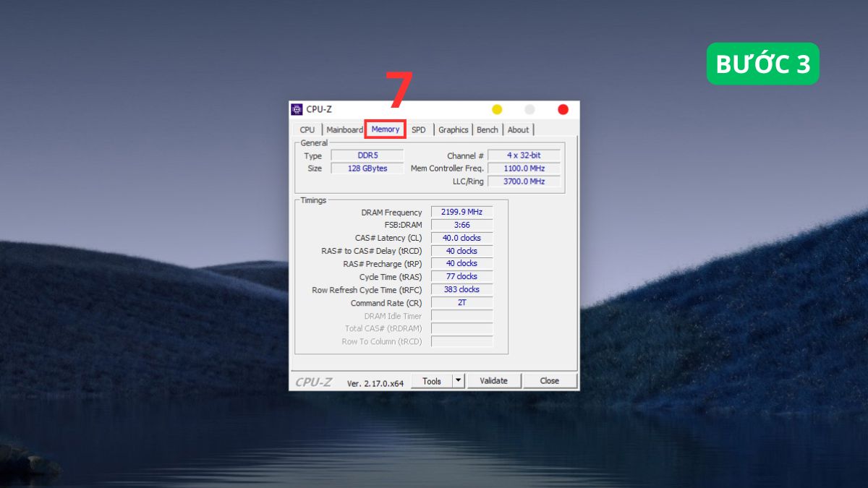Viewport: 868px width, 488px height.
Task: Switch to the CPU tab
Action: coord(307,129)
